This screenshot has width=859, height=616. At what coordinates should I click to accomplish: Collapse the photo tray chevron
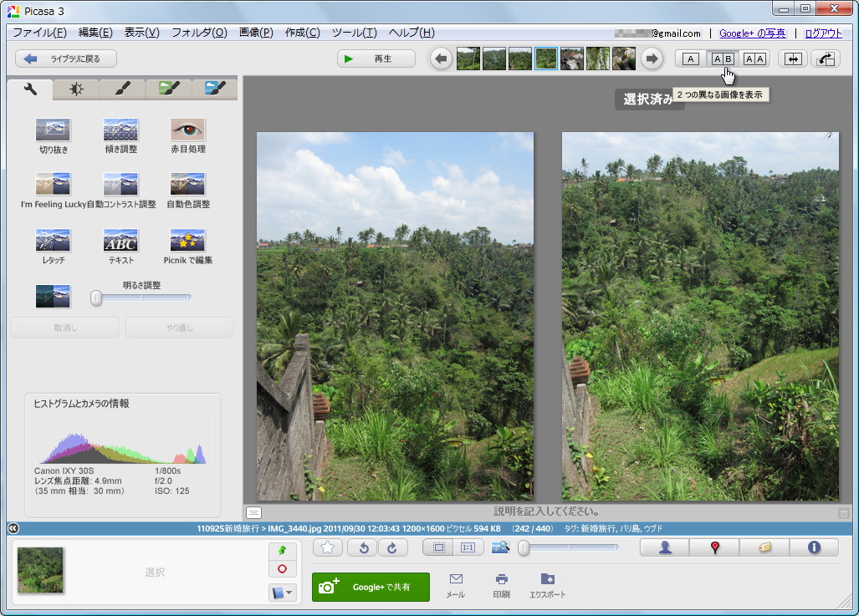pyautogui.click(x=13, y=528)
